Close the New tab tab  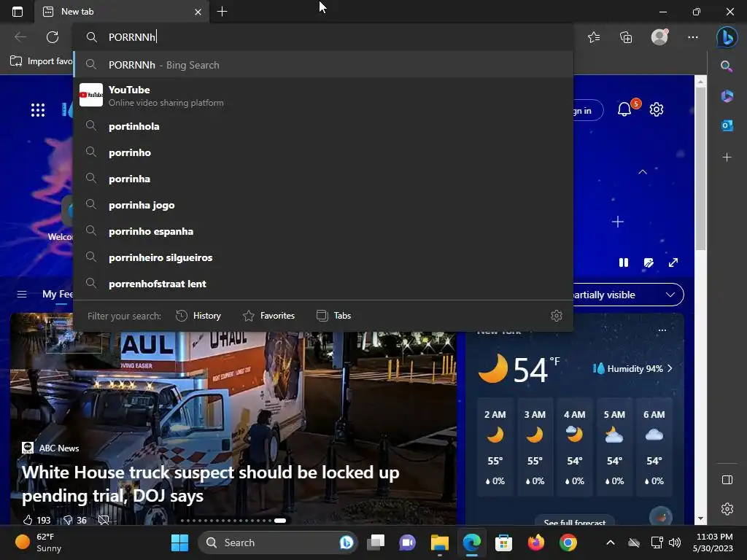198,12
